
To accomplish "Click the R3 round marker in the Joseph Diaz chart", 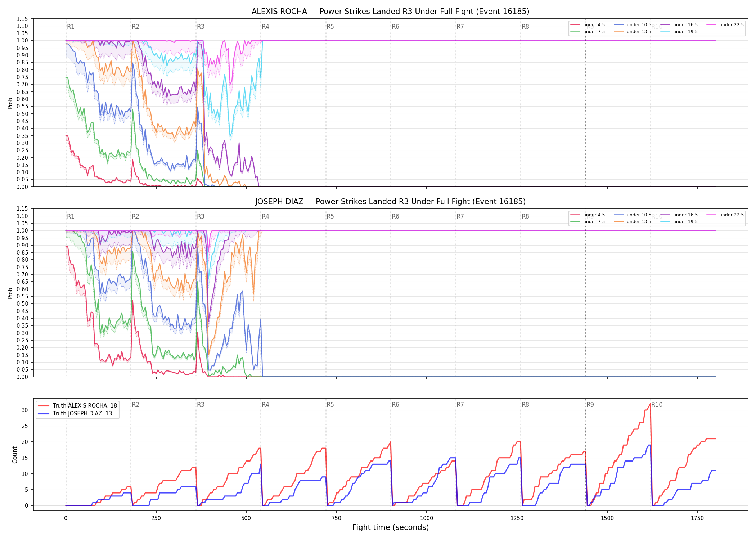I will click(x=201, y=216).
